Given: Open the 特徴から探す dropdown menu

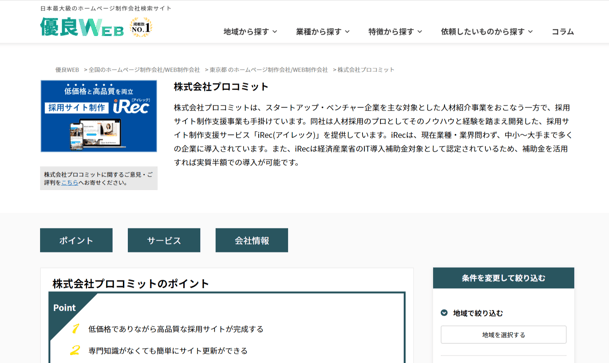Looking at the screenshot, I should (395, 32).
